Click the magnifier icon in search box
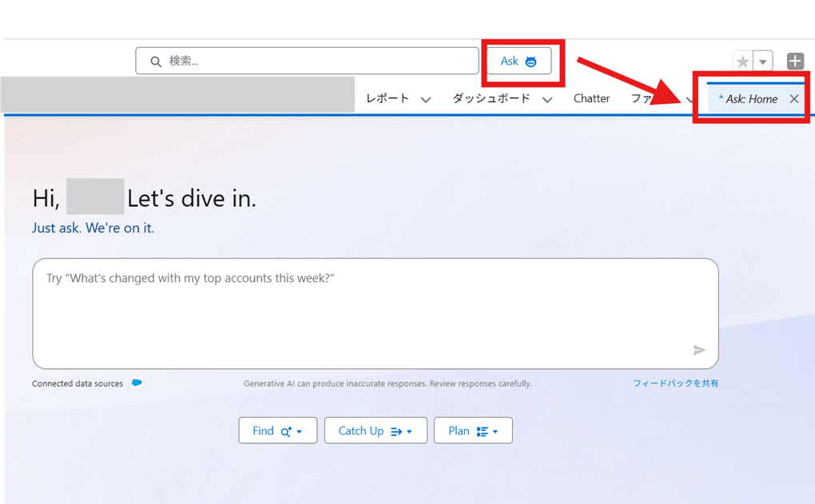This screenshot has height=504, width=815. coord(156,62)
